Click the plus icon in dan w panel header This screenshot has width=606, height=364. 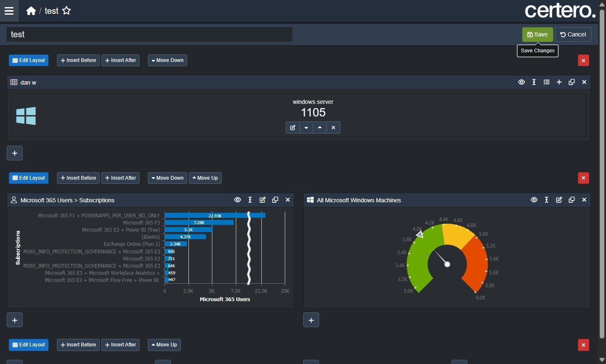(559, 82)
